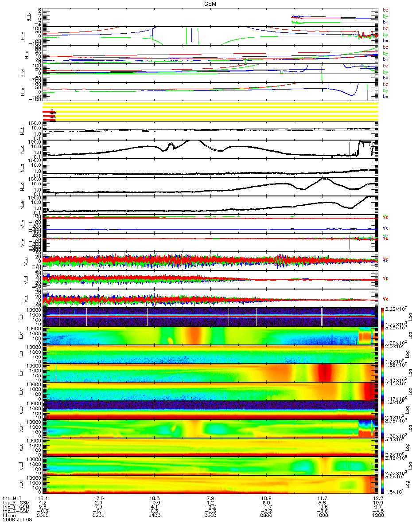Click the thc_MLT row label

pyautogui.click(x=12, y=498)
